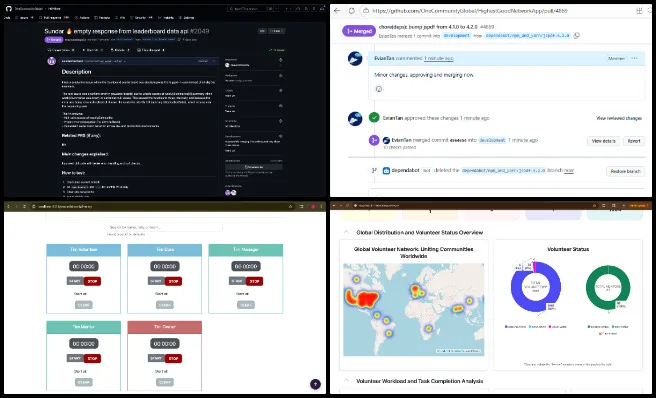Go back in the light GitHub browser window
The width and height of the screenshot is (656, 398).
[x=337, y=11]
